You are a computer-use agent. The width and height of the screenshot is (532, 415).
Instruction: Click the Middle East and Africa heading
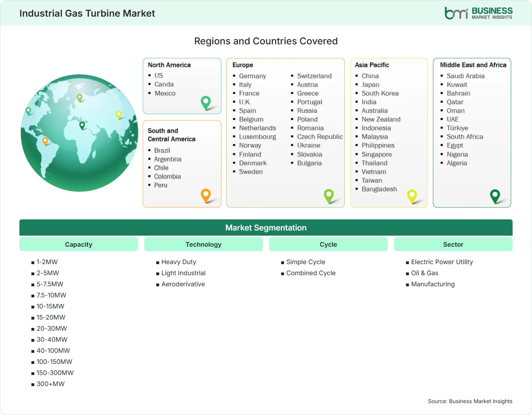coord(473,65)
